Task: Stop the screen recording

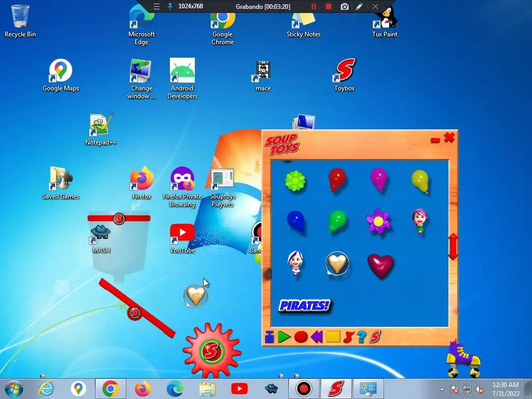Action: 328,6
